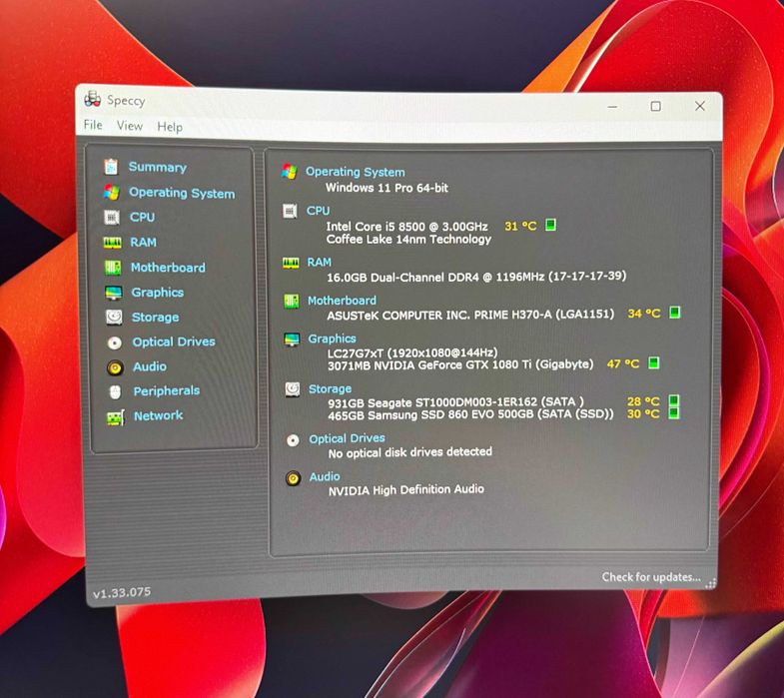Open Storage section from sidebar
Viewport: 784px width, 698px height.
156,318
